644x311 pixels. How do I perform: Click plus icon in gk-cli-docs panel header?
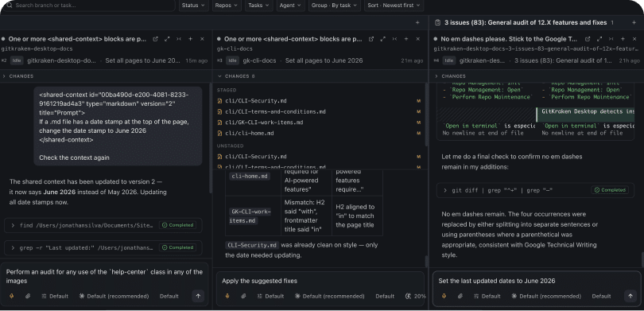406,39
